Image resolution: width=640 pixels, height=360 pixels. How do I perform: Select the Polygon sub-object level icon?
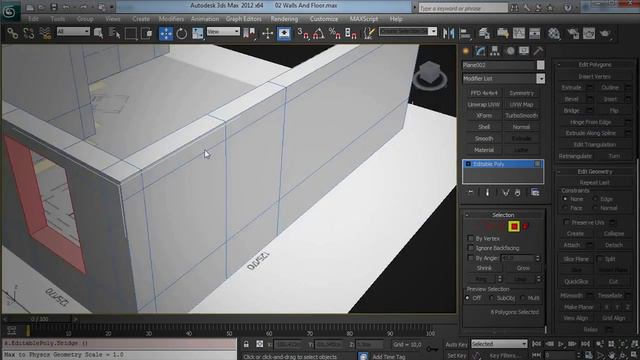(x=514, y=227)
